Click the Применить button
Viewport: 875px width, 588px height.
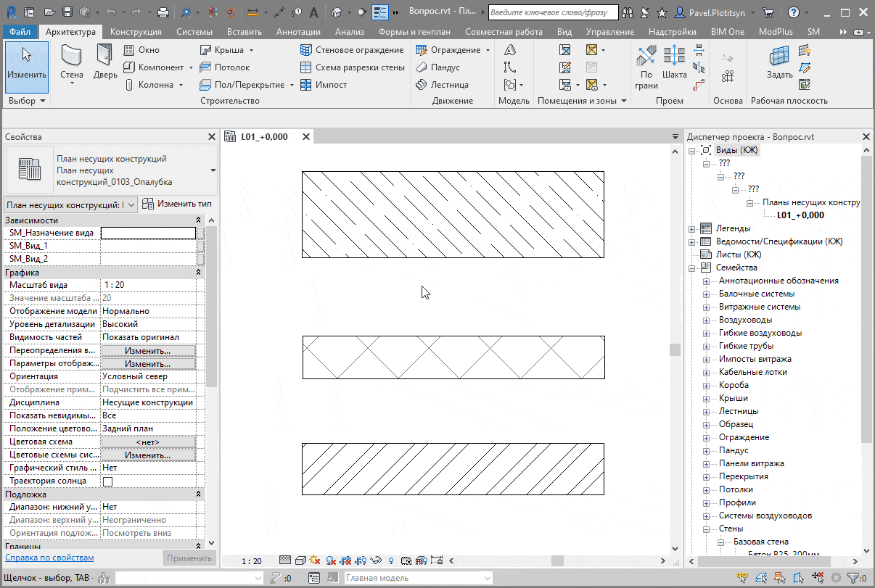(x=189, y=558)
